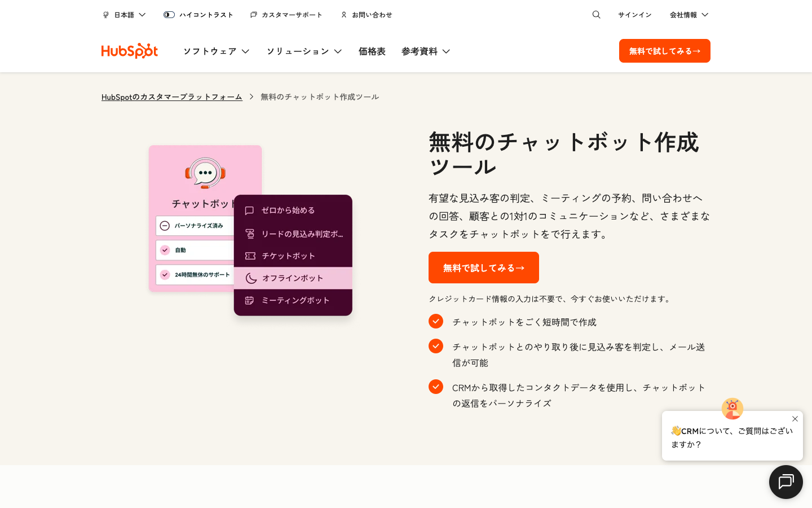
Task: Click the オフラインボット moon icon
Action: coord(249,278)
